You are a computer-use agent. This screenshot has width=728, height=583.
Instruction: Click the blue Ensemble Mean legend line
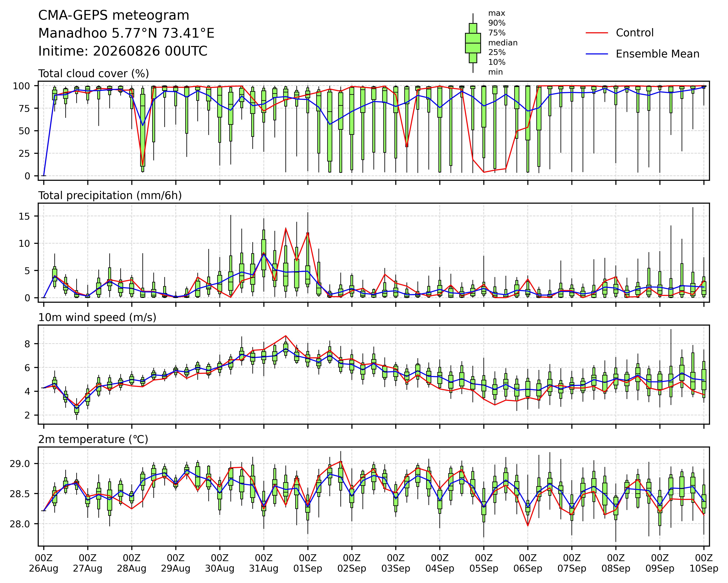point(597,54)
